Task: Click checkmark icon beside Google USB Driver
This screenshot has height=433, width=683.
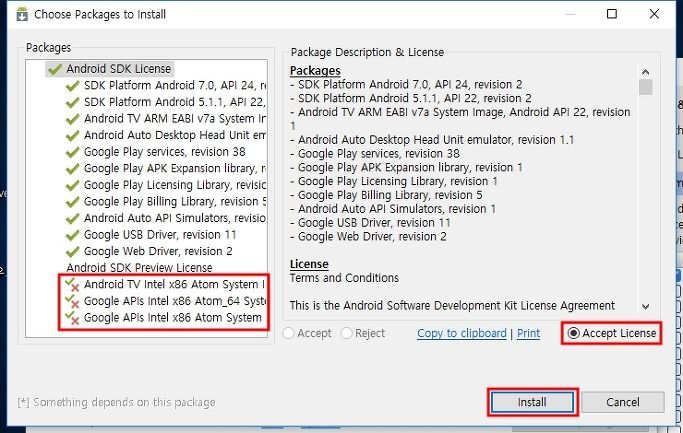Action: click(72, 235)
